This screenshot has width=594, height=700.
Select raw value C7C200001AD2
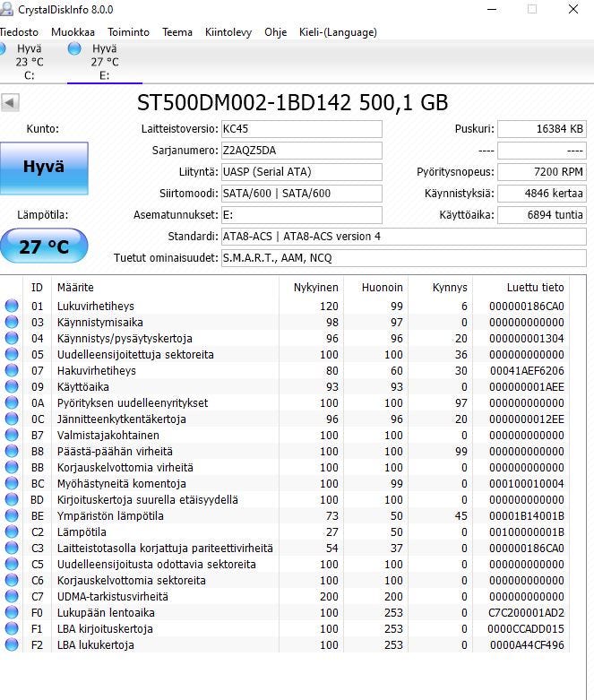[x=526, y=612]
